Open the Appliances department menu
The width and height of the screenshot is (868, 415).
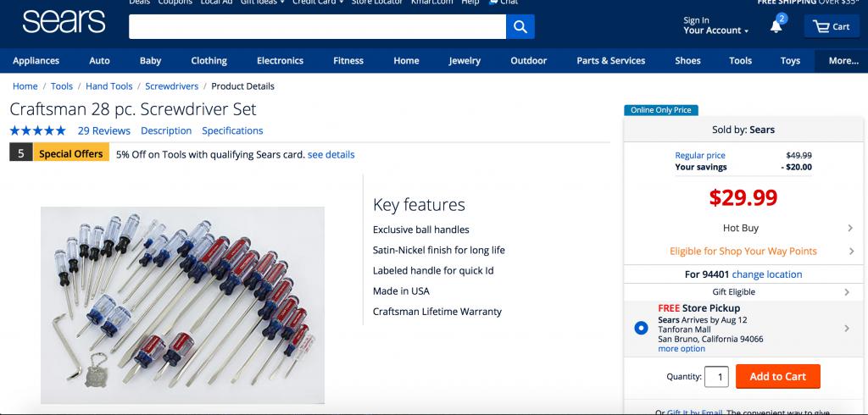coord(36,61)
